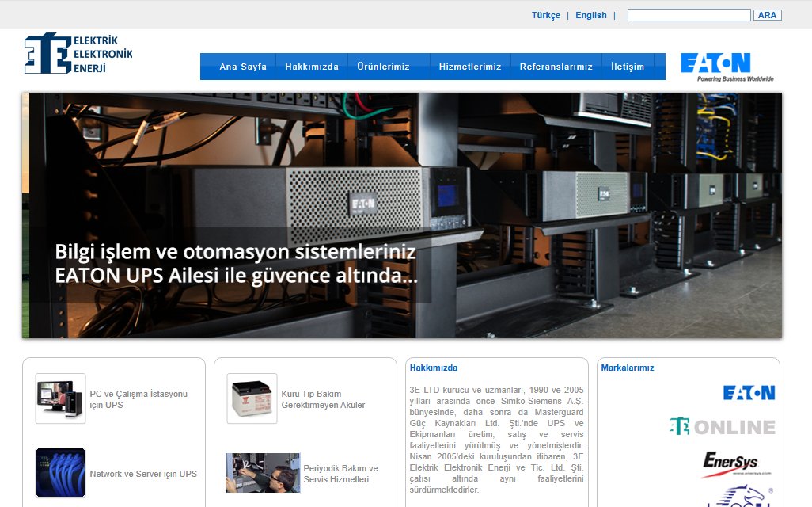Open the 3E Online brand logo
812x507 pixels.
pos(723,427)
